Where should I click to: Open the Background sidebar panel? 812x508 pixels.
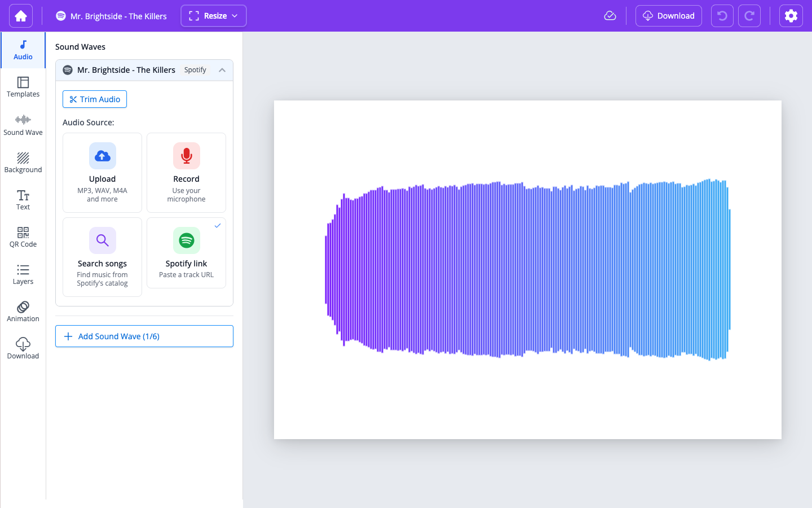23,163
